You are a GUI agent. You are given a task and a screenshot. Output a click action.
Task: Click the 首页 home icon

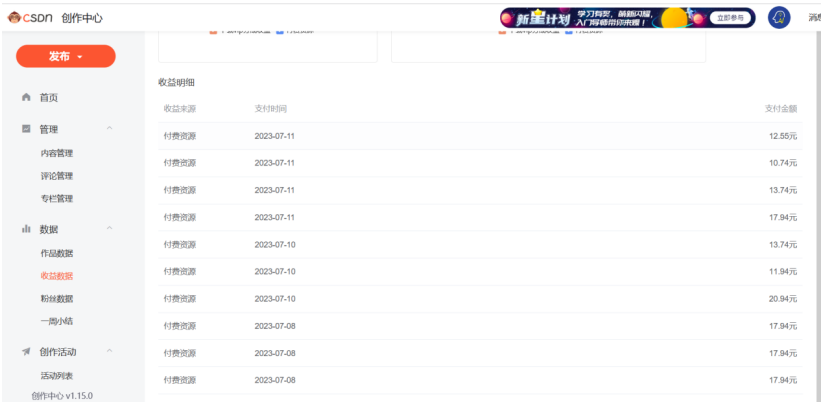(26, 97)
